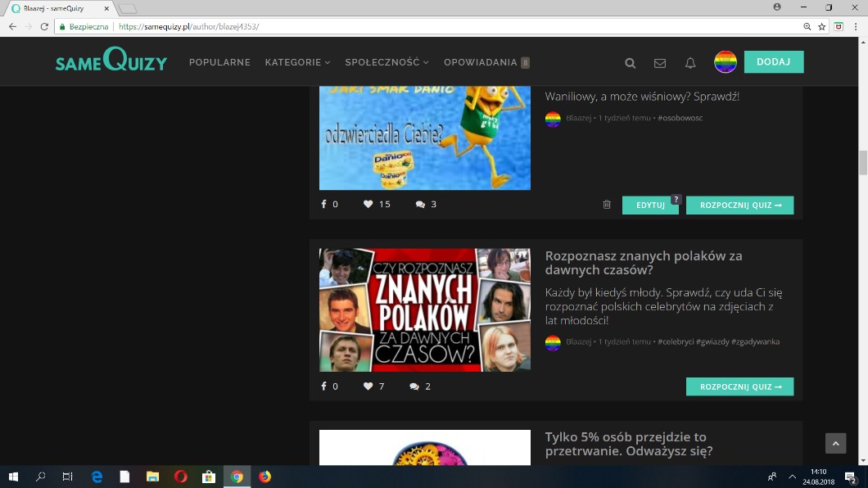
Task: Click the rainbow profile avatar in header
Action: coord(726,62)
